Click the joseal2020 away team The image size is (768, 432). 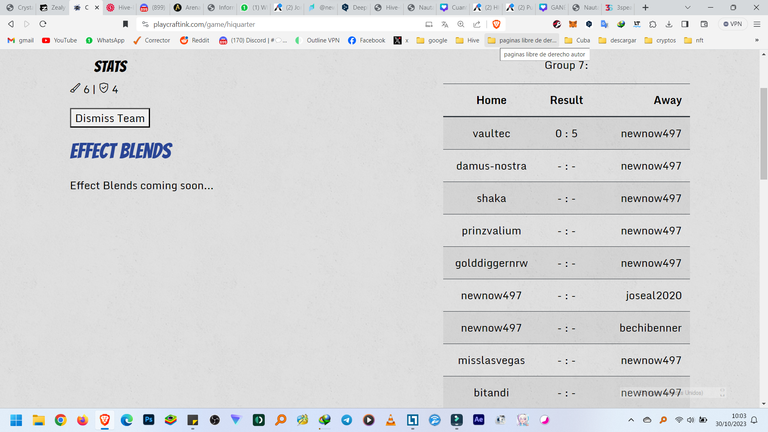tap(653, 295)
